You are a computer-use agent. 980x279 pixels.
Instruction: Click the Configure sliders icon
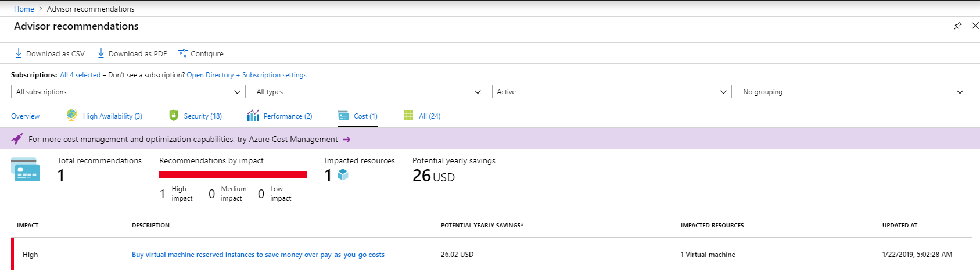183,53
